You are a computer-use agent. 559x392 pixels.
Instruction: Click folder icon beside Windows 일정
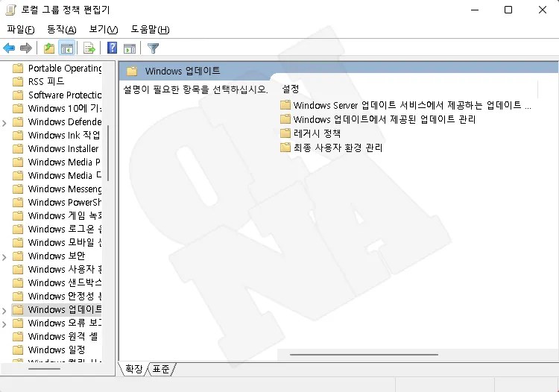(18, 350)
